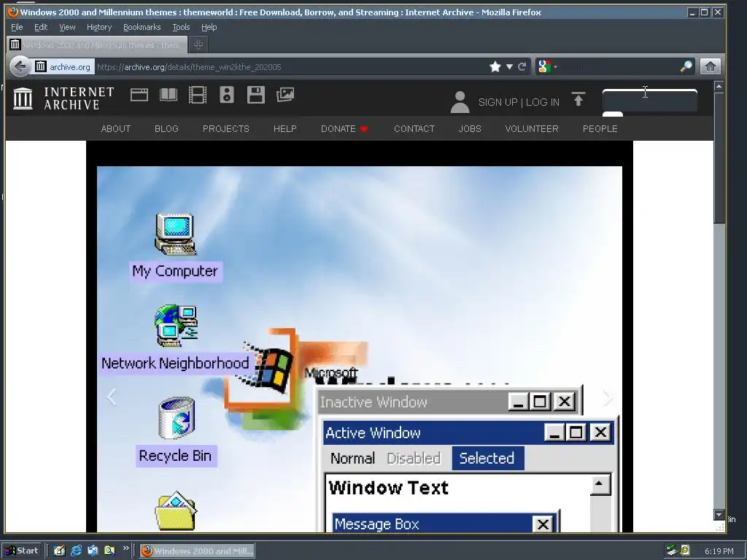Viewport: 747px width, 560px height.
Task: Click the upload arrow icon
Action: (578, 99)
